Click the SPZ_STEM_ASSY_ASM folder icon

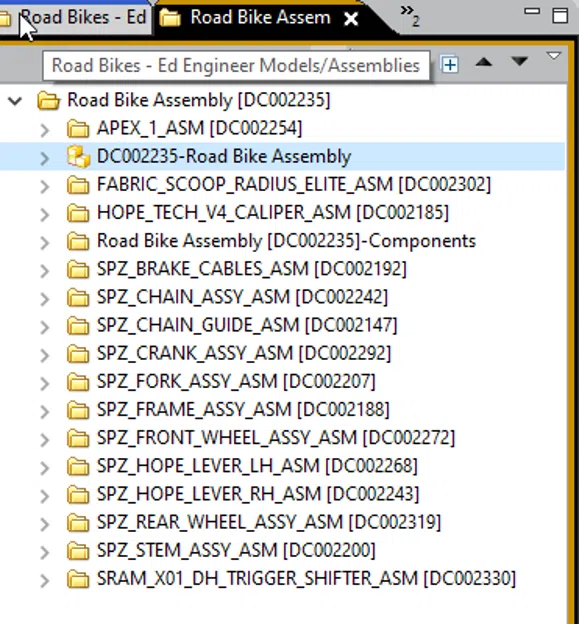click(78, 551)
